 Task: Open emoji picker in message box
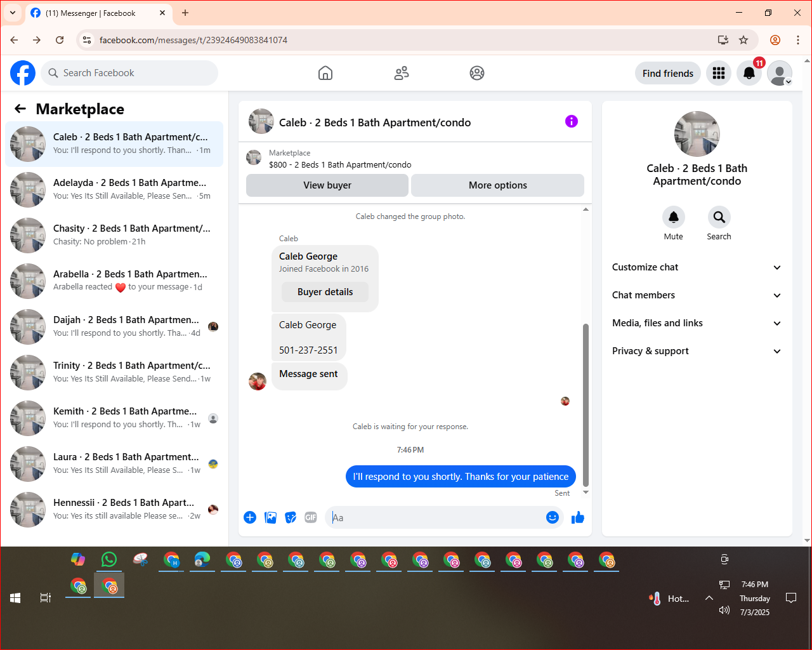[553, 517]
